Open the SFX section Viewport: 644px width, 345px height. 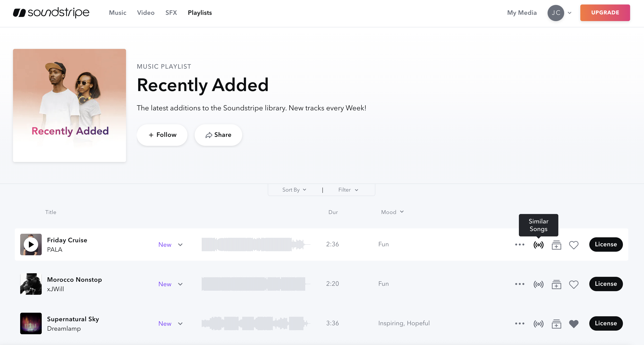click(171, 13)
